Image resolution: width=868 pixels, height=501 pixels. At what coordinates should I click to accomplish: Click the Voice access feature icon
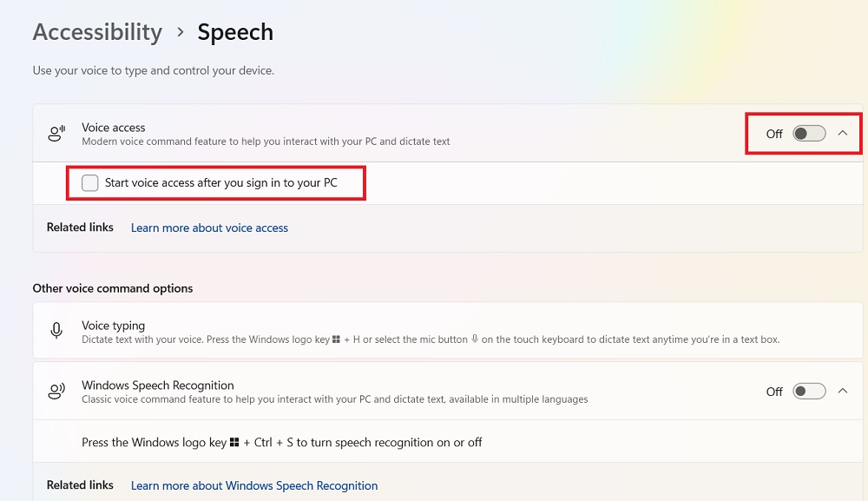coord(56,132)
